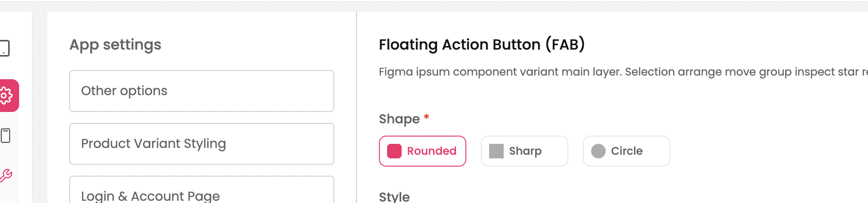Click the Style section label

pyautogui.click(x=394, y=197)
